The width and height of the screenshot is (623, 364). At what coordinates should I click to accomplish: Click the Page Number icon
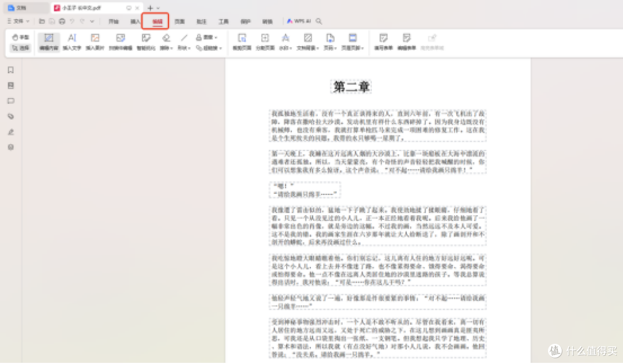click(x=330, y=37)
